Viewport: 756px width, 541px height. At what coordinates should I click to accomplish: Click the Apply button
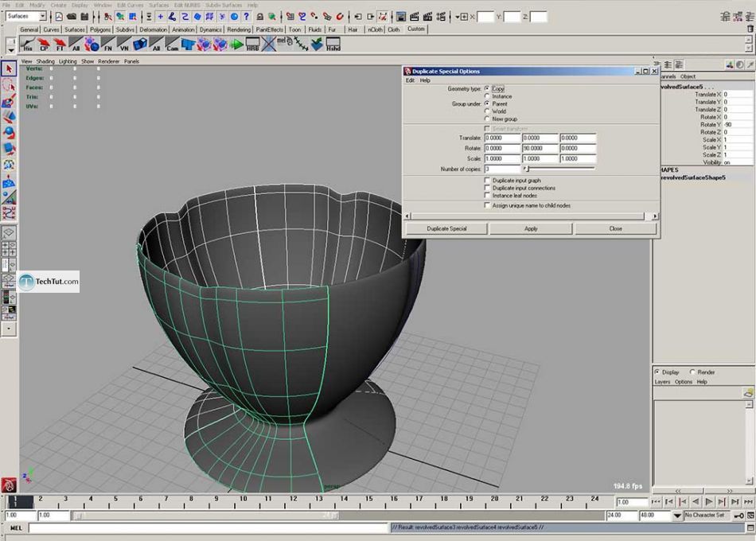click(x=531, y=228)
